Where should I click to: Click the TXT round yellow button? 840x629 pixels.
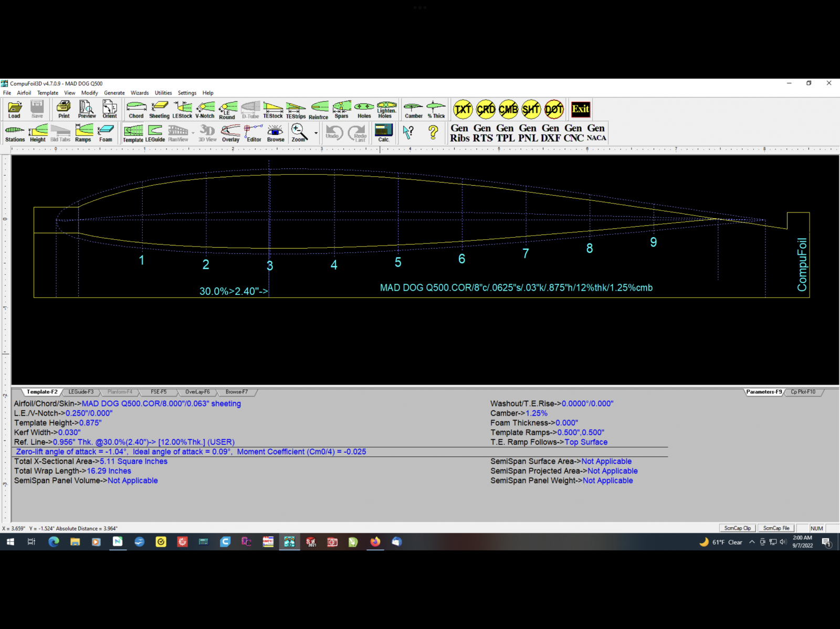(463, 109)
